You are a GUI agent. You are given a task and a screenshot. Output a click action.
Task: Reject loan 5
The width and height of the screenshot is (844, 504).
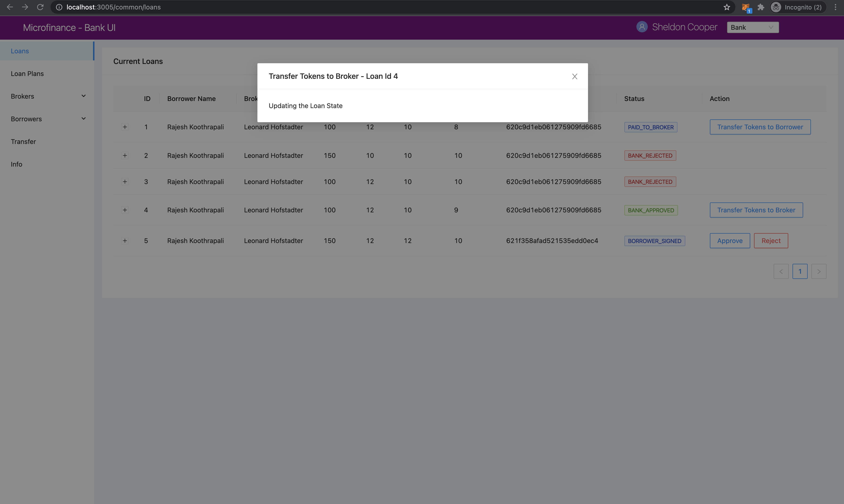pos(771,240)
